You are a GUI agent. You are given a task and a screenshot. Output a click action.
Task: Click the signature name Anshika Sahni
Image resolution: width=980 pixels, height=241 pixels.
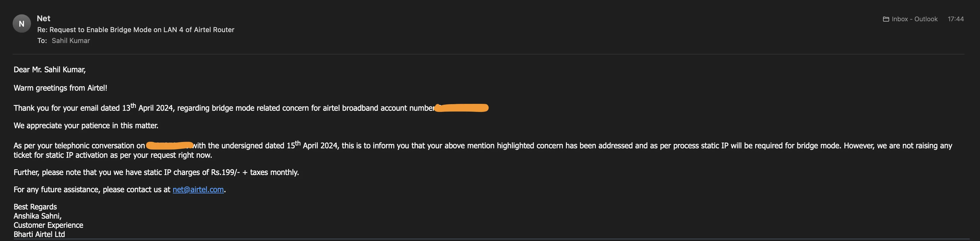coord(37,216)
